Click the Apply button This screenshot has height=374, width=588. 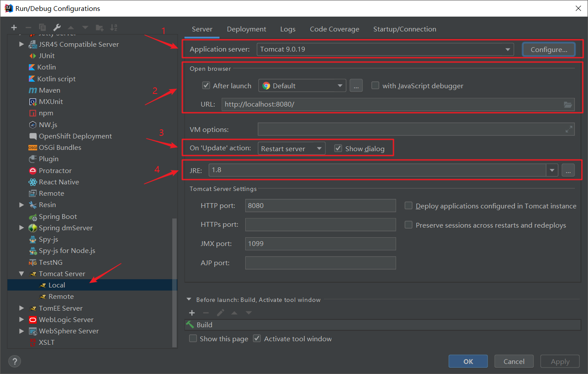pyautogui.click(x=560, y=361)
